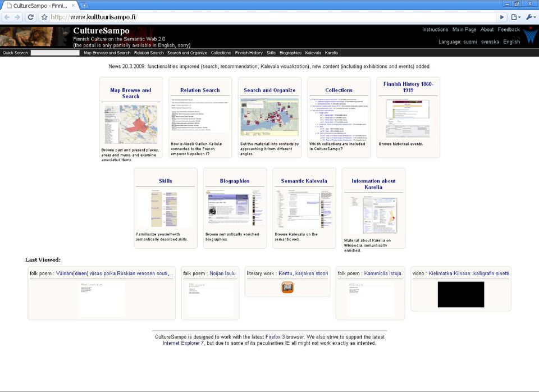
Task: Open the Kammiolla istuja poem thumbnail
Action: (x=371, y=299)
